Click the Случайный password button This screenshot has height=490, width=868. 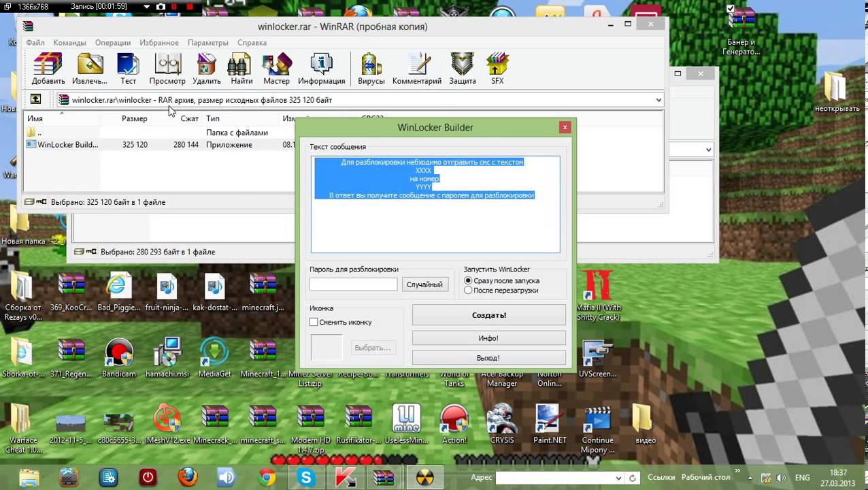(x=424, y=284)
